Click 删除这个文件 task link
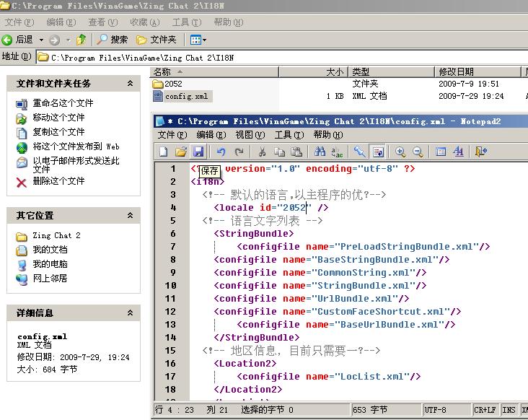The height and width of the screenshot is (420, 528). (58, 181)
